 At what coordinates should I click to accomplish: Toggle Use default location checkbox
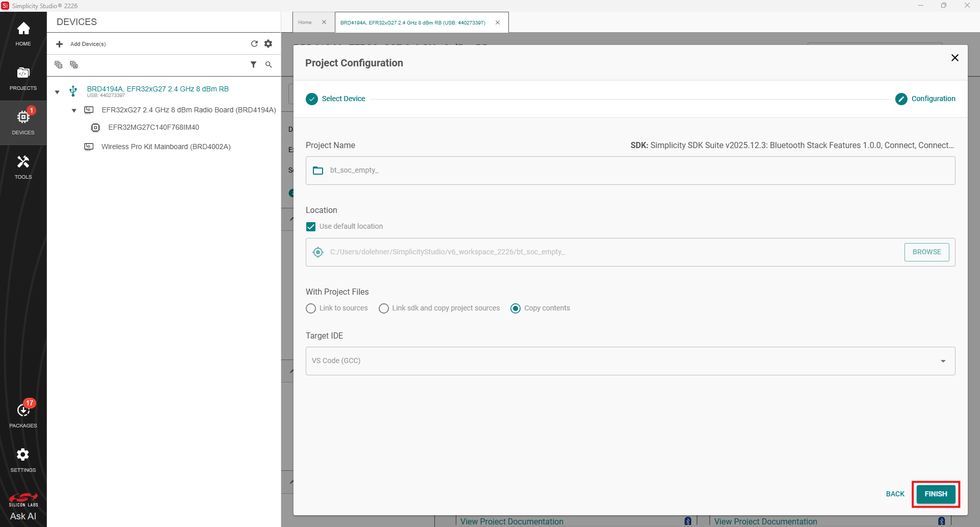(311, 227)
